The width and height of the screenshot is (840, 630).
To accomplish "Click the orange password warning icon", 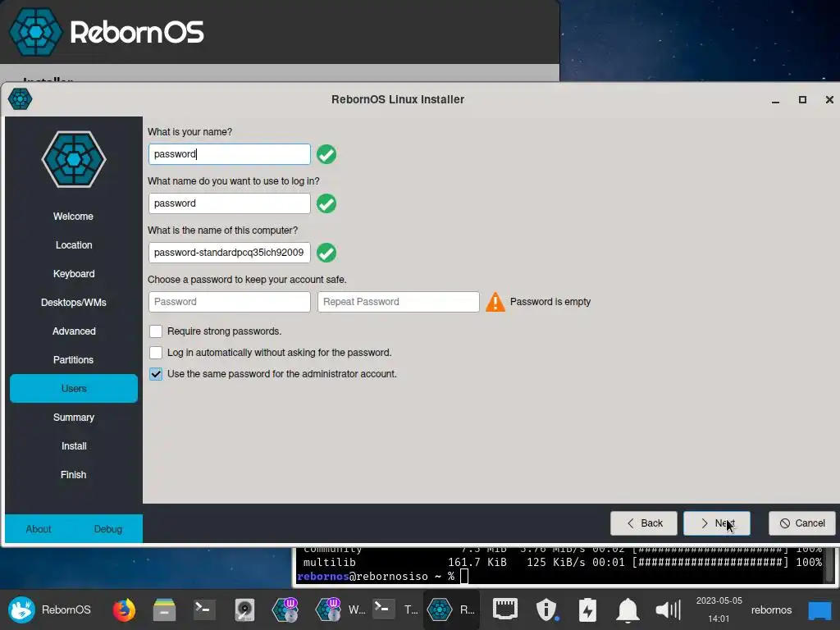I will [x=495, y=302].
